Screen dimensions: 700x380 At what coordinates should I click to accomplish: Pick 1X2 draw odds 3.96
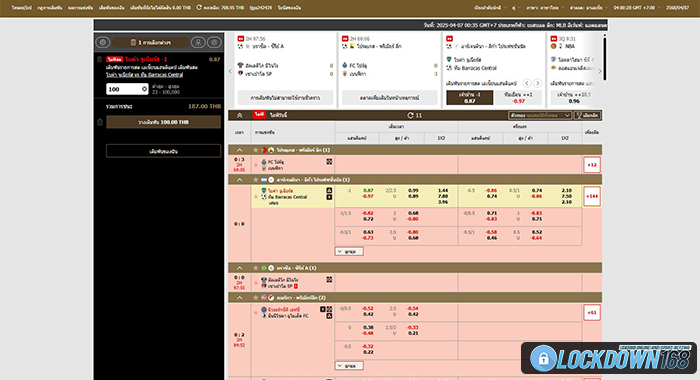click(443, 202)
